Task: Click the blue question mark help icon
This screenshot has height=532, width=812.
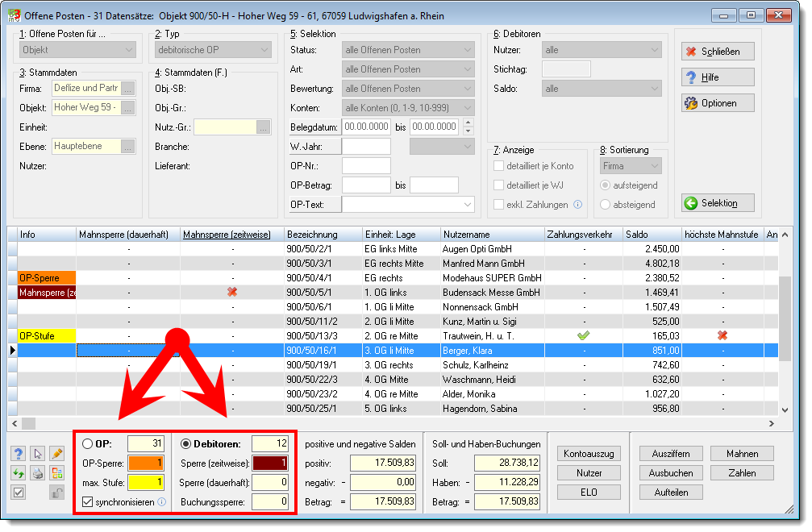Action: coord(19,454)
